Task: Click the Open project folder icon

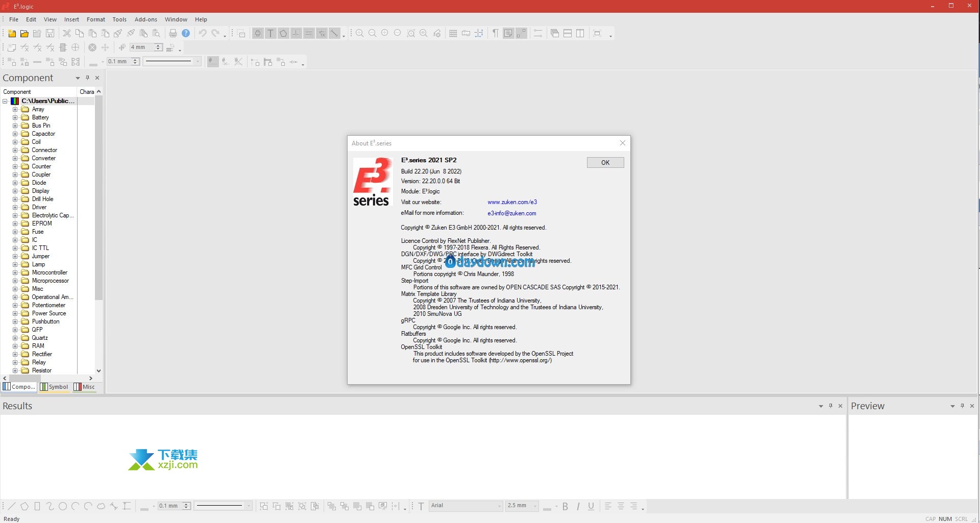Action: [x=24, y=34]
